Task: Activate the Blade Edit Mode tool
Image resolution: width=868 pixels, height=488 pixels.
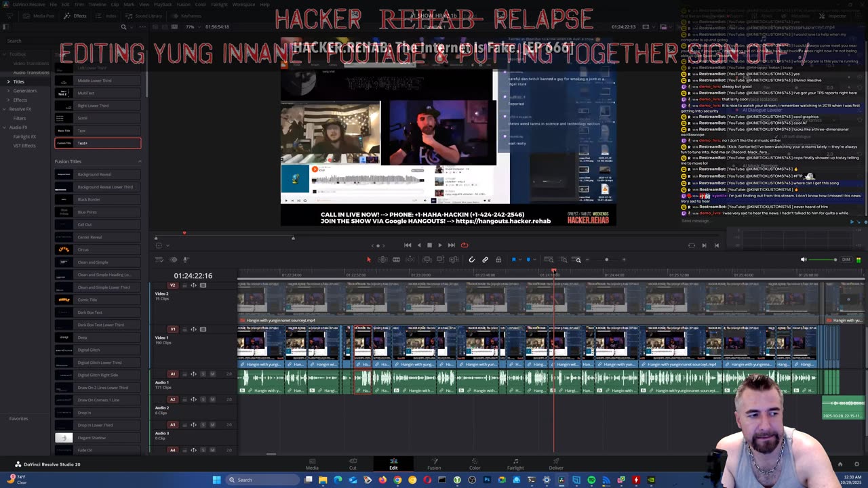Action: point(396,260)
